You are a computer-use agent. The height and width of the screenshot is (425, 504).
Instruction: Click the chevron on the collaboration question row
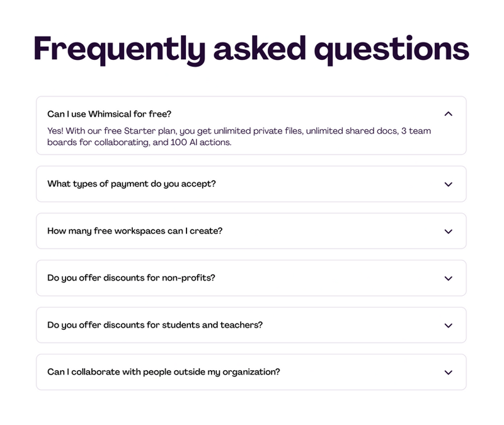449,372
